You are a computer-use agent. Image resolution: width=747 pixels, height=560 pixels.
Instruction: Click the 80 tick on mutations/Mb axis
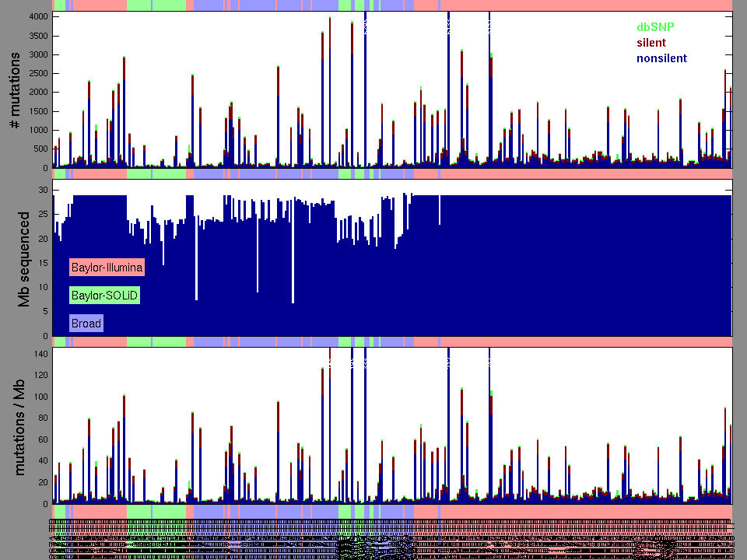tap(41, 418)
